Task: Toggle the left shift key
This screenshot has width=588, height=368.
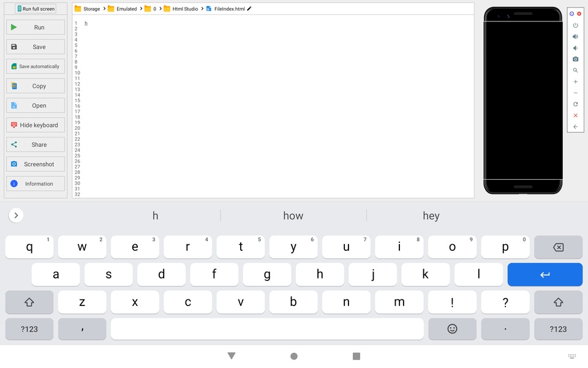Action: (29, 302)
